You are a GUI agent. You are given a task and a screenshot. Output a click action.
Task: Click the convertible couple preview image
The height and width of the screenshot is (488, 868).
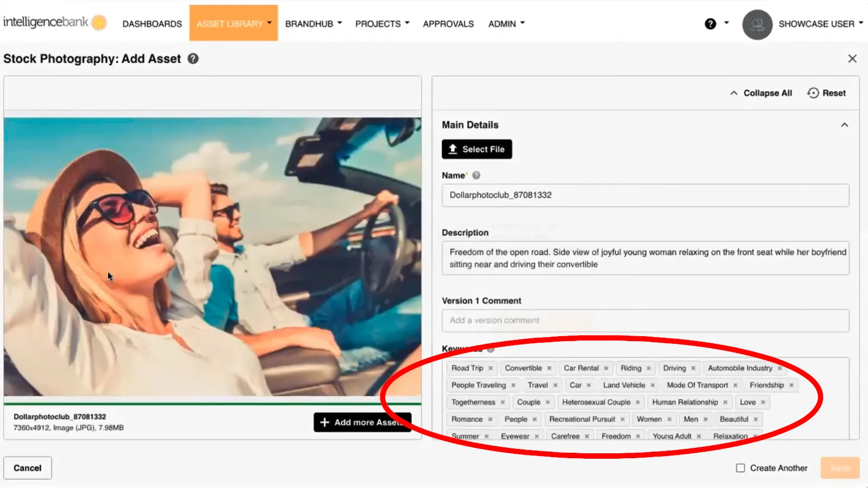pos(213,257)
